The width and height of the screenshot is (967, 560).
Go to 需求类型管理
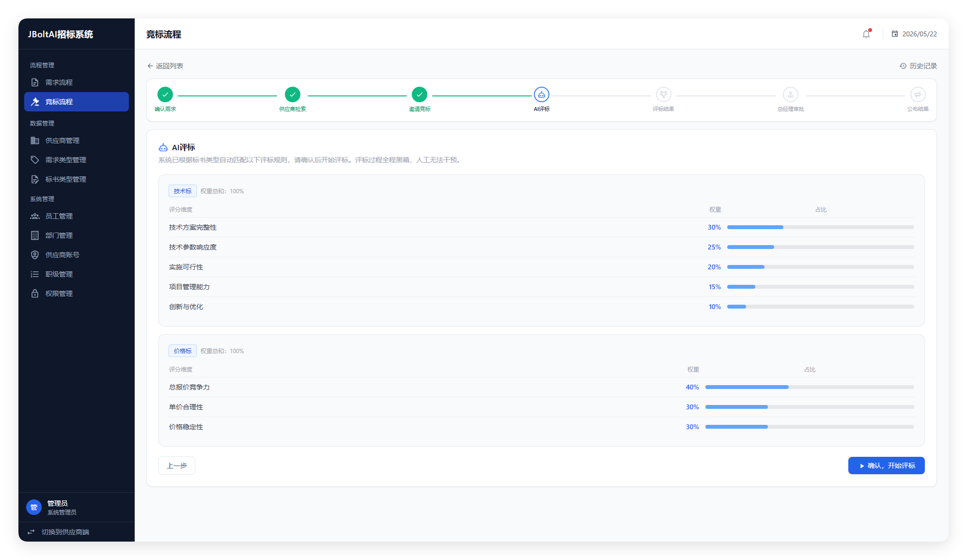tap(77, 160)
